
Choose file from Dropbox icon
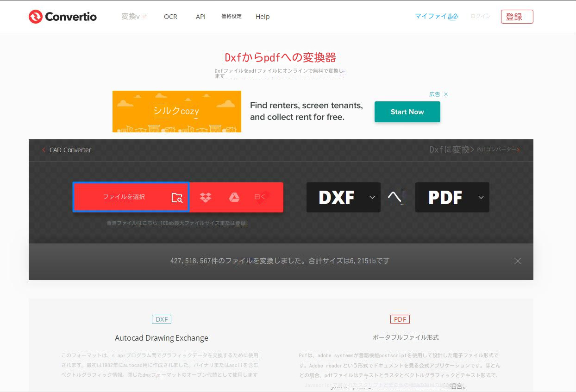click(206, 198)
